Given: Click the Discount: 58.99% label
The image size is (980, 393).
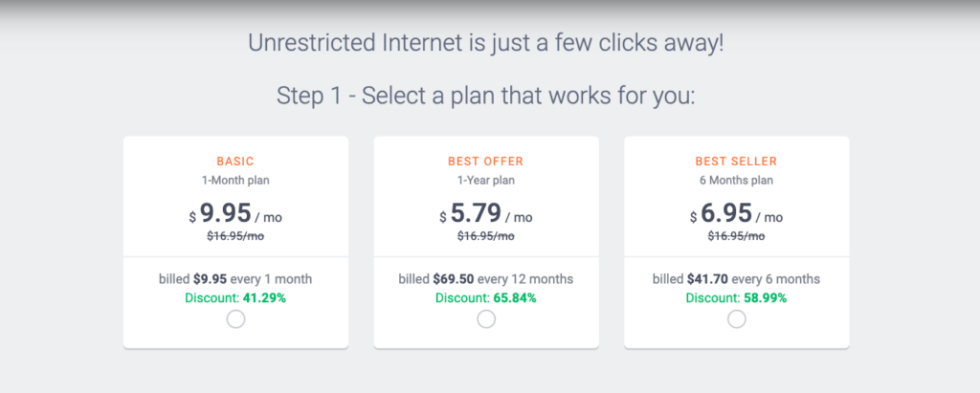Looking at the screenshot, I should coord(736,298).
